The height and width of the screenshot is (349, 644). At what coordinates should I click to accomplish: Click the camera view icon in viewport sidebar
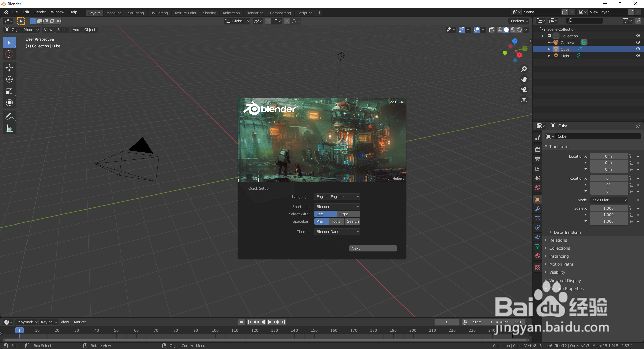click(524, 90)
